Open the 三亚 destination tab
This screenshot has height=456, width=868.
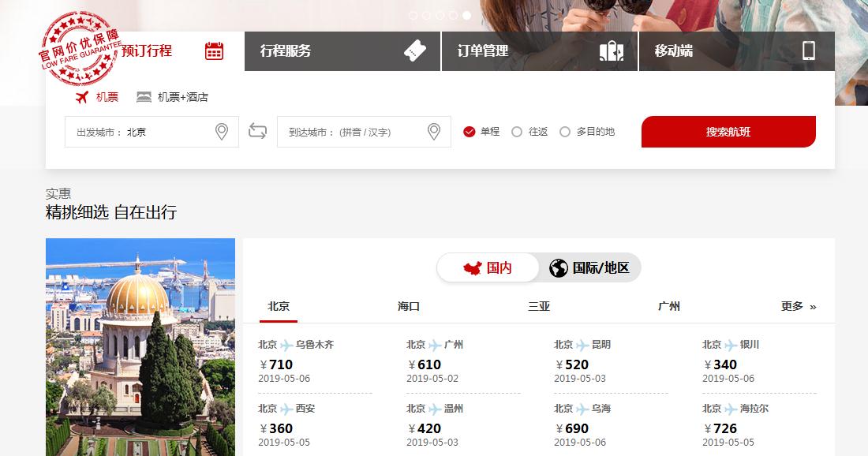click(539, 305)
